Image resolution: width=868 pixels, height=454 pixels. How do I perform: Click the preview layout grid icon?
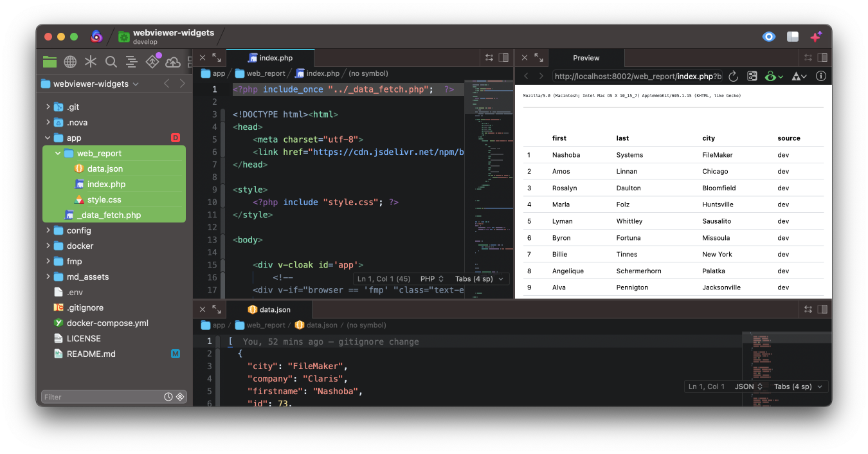tap(752, 76)
